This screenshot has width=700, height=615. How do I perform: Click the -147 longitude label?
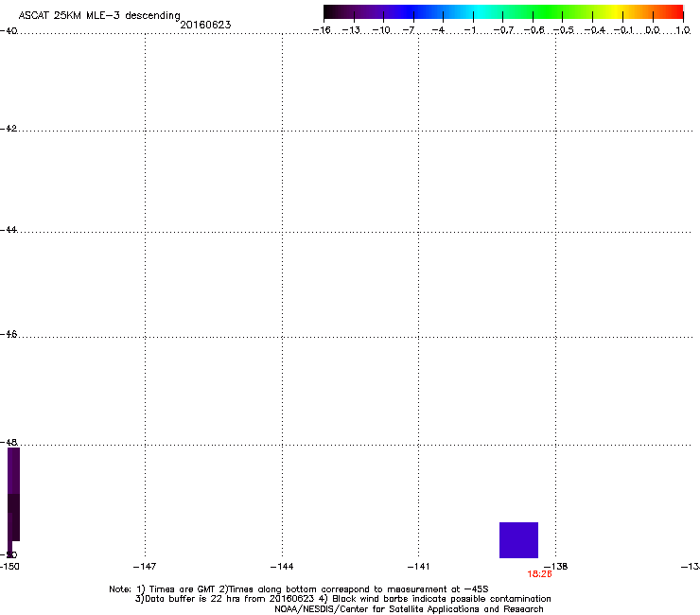coord(145,567)
